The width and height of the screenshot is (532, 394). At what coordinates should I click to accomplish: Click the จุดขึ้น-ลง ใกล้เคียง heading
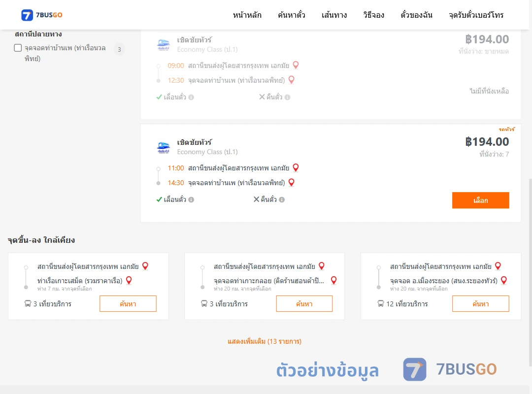[41, 240]
